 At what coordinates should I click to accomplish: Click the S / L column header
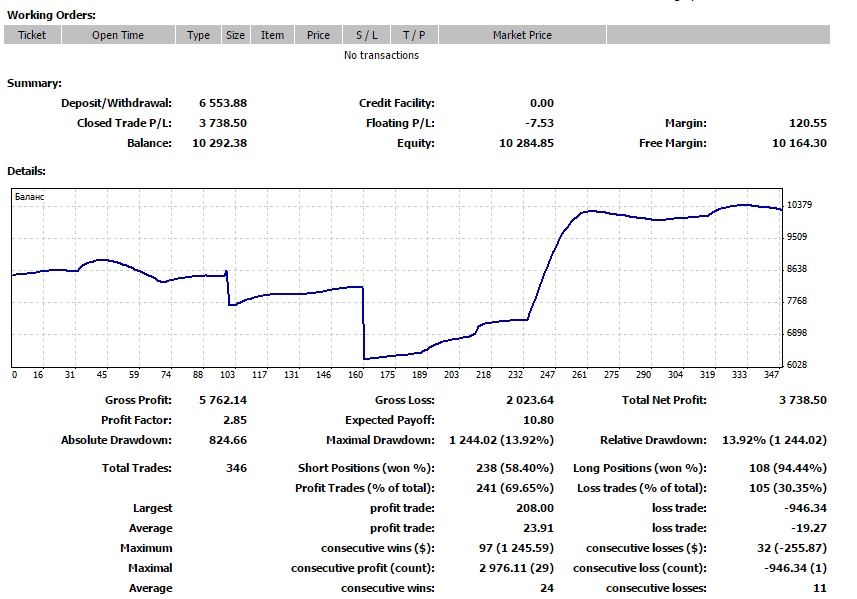pyautogui.click(x=367, y=35)
